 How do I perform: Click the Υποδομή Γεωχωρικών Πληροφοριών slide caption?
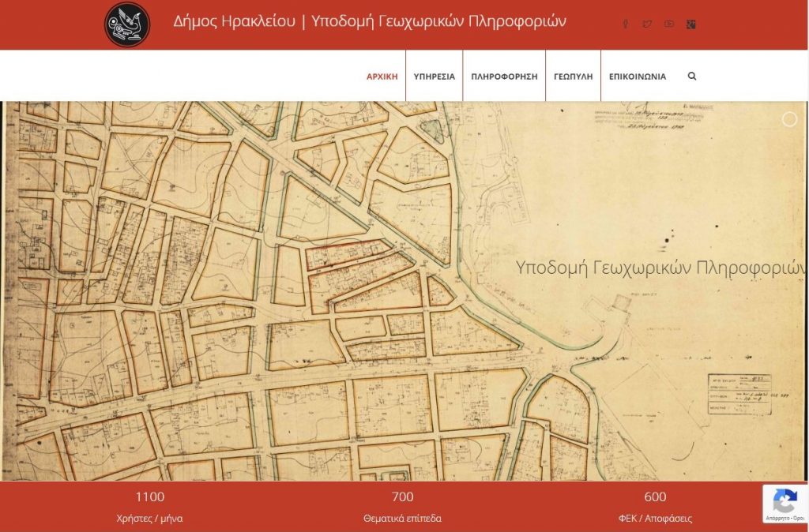coord(661,268)
